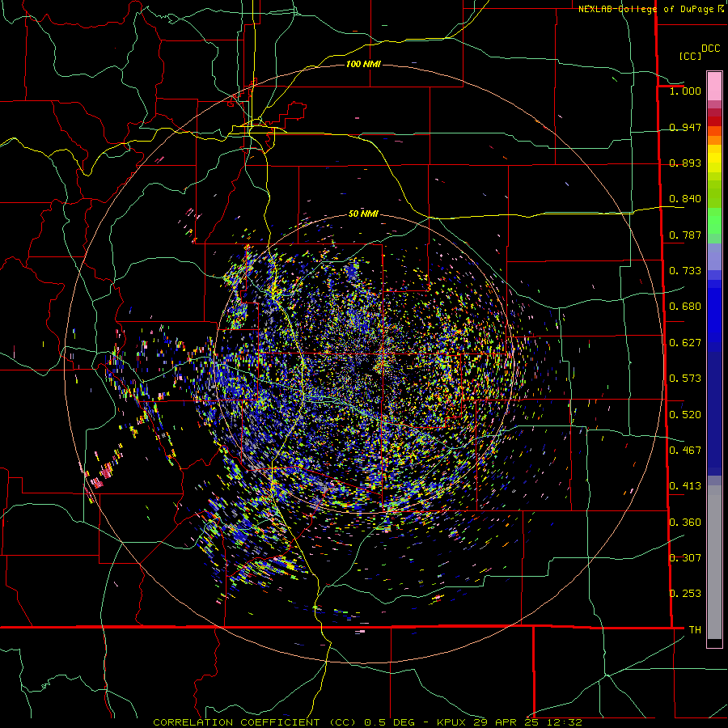Click the 0.253 scale value

[x=685, y=594]
